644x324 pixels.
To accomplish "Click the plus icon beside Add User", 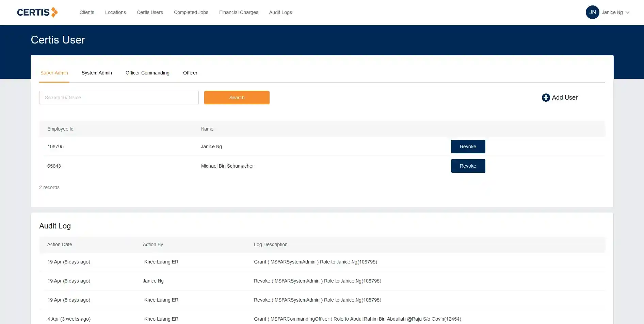I will [546, 98].
